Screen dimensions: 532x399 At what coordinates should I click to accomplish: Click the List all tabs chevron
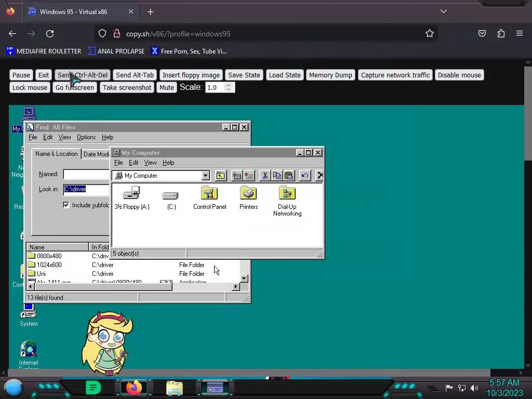[x=444, y=11]
